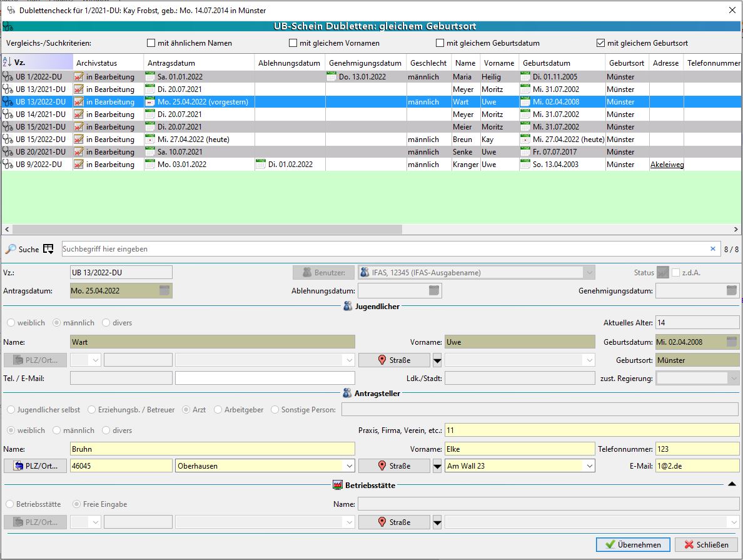Click the magnifier Suche icon
Image resolution: width=743 pixels, height=560 pixels.
pos(10,249)
